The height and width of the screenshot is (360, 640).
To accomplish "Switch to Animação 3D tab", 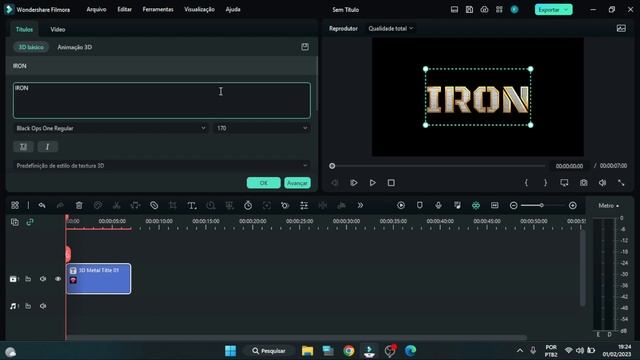I will 75,47.
